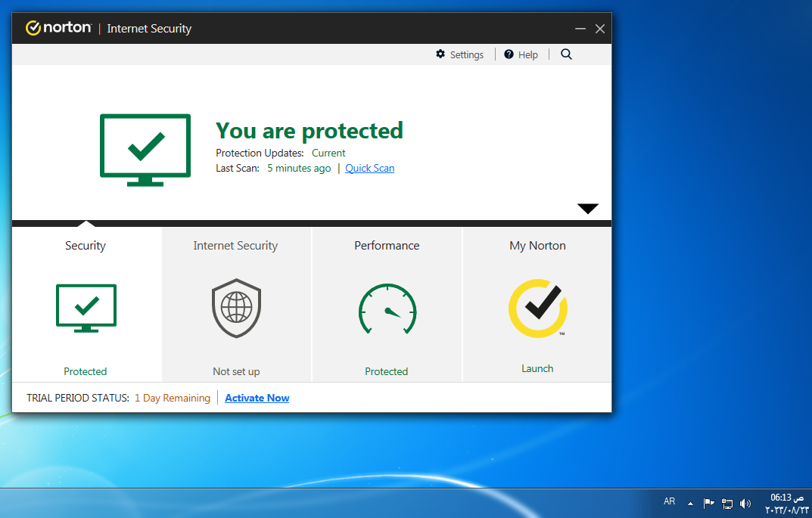812x518 pixels.
Task: Click the Norton logo in title bar
Action: pyautogui.click(x=58, y=28)
